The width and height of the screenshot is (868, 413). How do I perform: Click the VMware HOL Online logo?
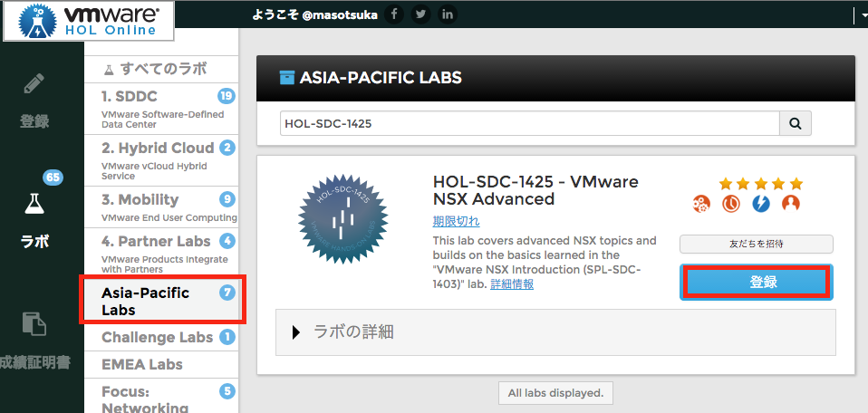89,21
